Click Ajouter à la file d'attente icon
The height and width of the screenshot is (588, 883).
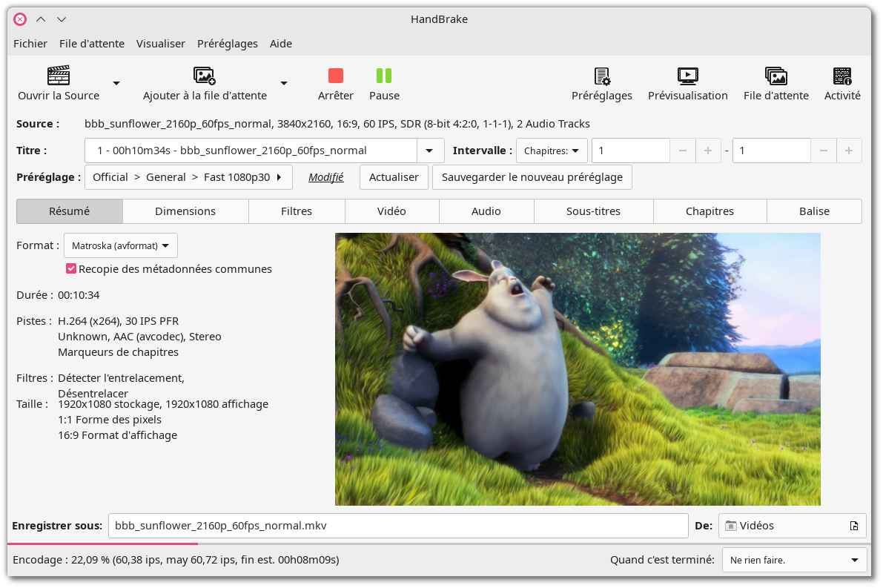(x=205, y=76)
